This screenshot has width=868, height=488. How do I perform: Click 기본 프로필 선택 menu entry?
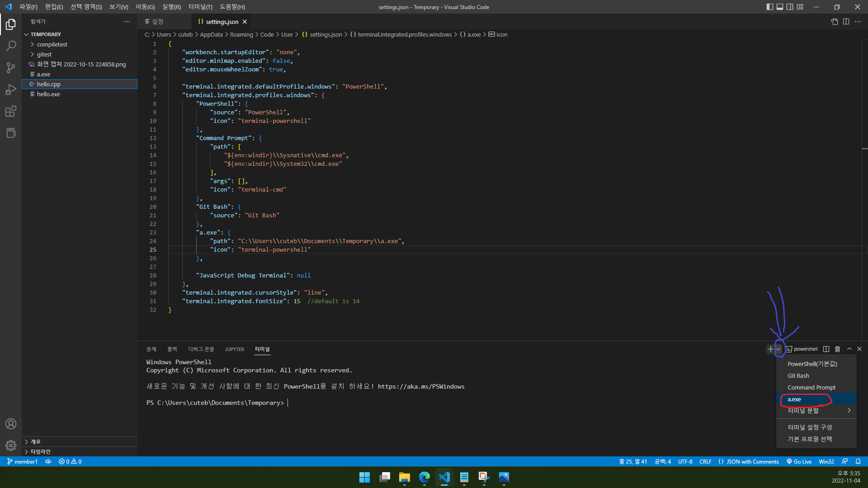pos(816,439)
